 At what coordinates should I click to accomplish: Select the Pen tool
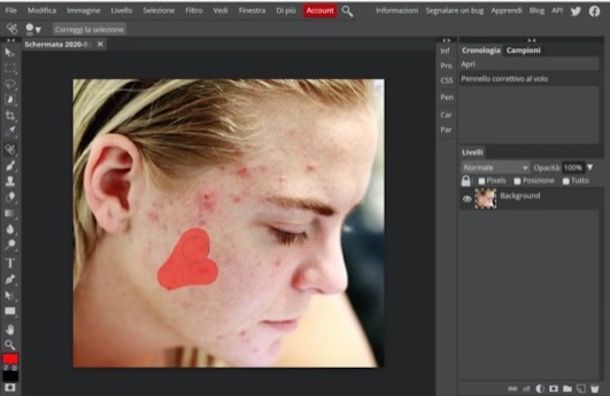point(10,279)
